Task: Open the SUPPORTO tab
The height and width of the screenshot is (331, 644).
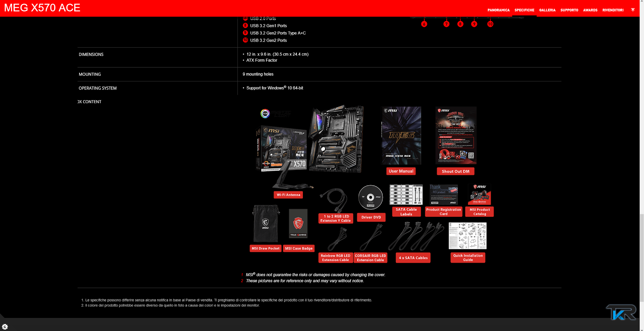Action: click(x=569, y=10)
